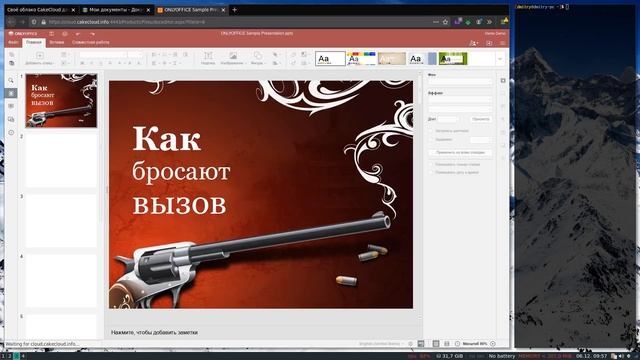Open the Фон background fill dropdown
This screenshot has width=640, height=360.
pyautogui.click(x=460, y=82)
